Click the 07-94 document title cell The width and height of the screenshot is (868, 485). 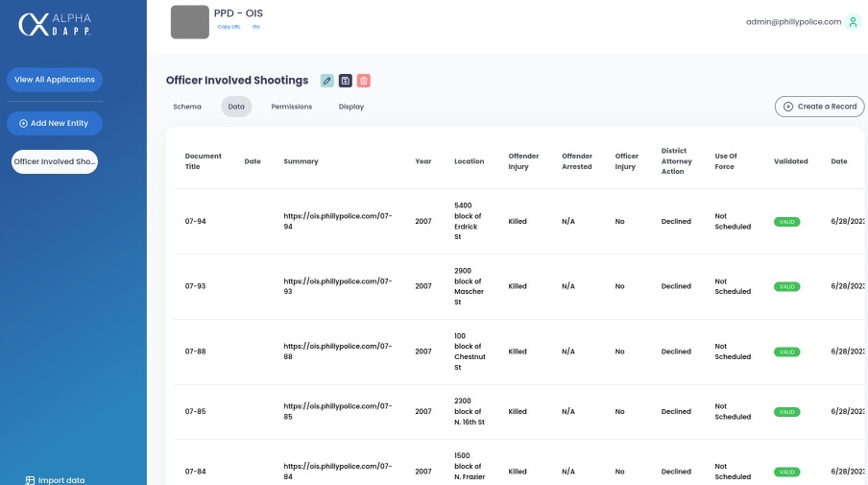point(196,222)
